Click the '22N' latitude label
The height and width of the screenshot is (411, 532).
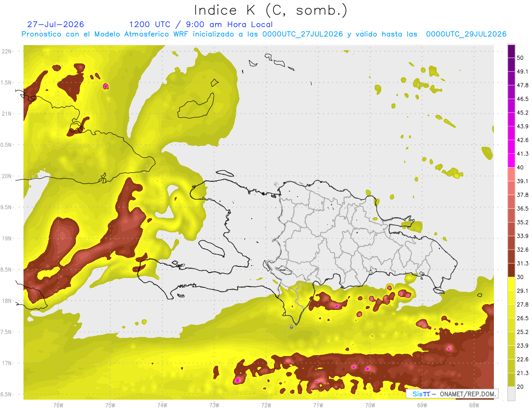click(7, 51)
